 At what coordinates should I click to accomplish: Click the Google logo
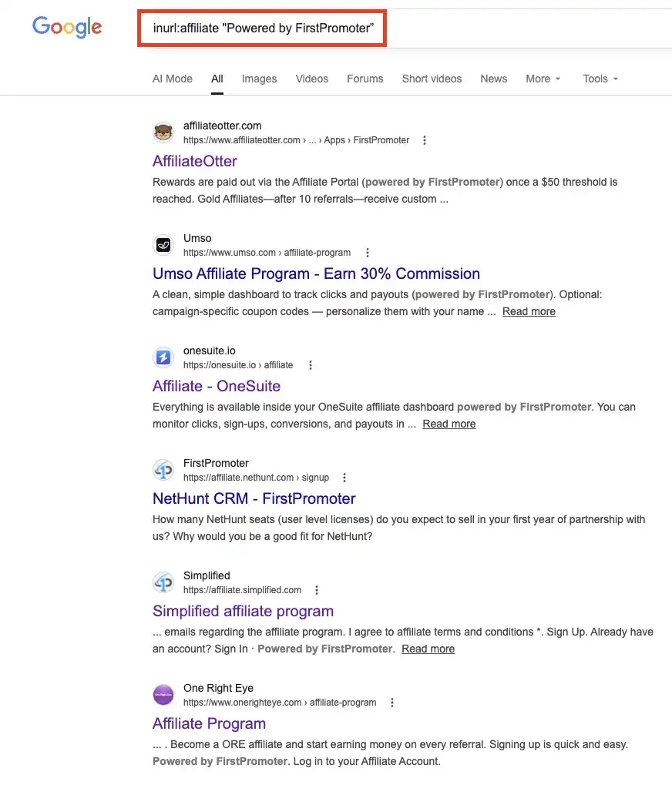(67, 27)
